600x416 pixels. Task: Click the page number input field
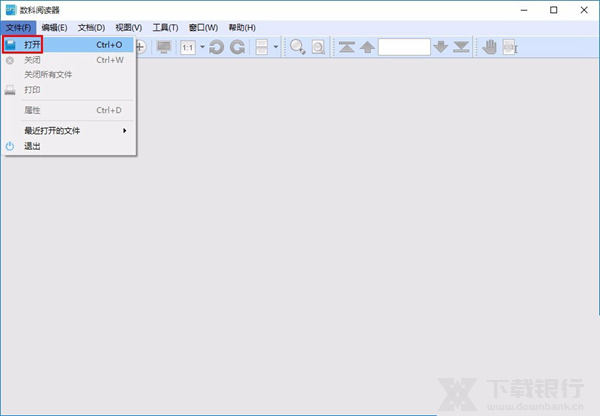(404, 47)
